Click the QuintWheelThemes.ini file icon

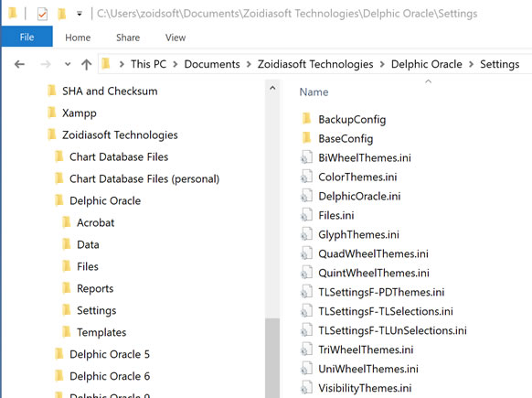306,273
